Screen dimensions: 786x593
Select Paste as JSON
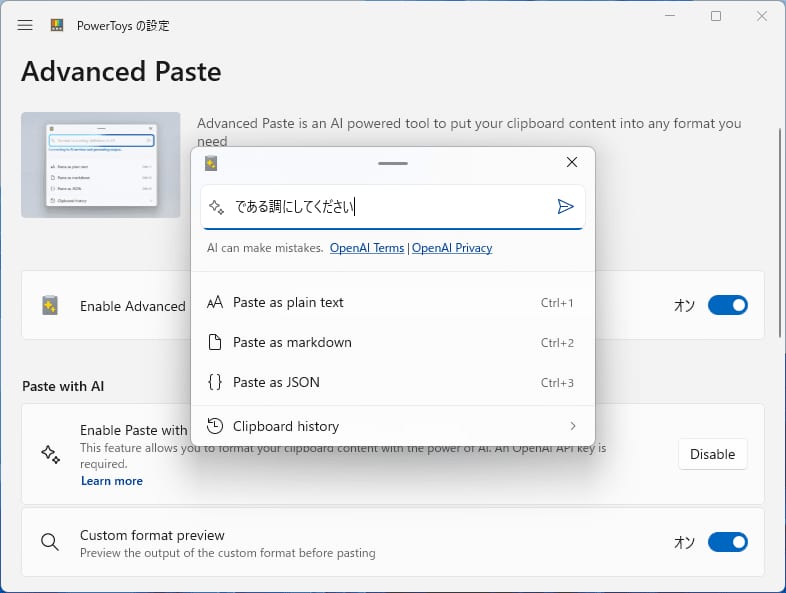pyautogui.click(x=392, y=382)
